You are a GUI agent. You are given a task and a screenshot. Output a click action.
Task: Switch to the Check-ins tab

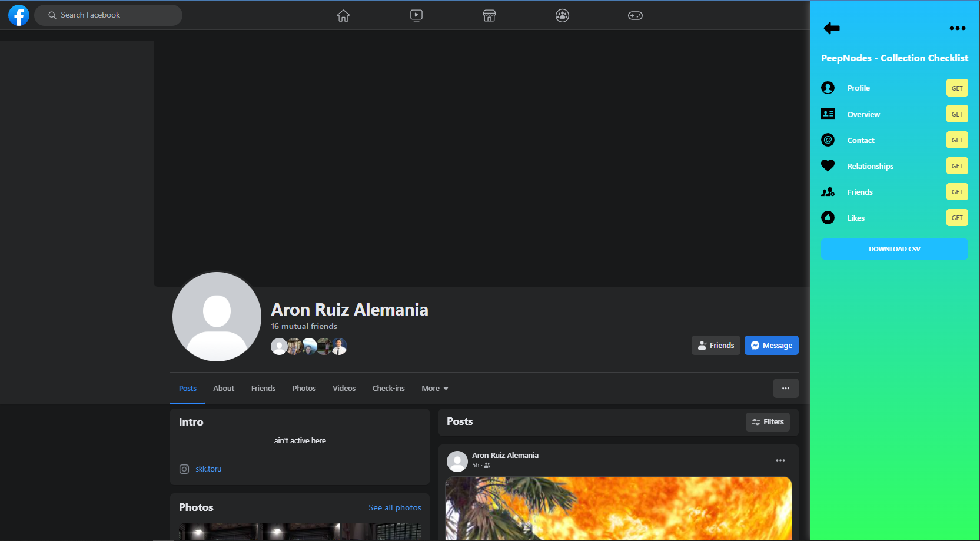pyautogui.click(x=388, y=389)
